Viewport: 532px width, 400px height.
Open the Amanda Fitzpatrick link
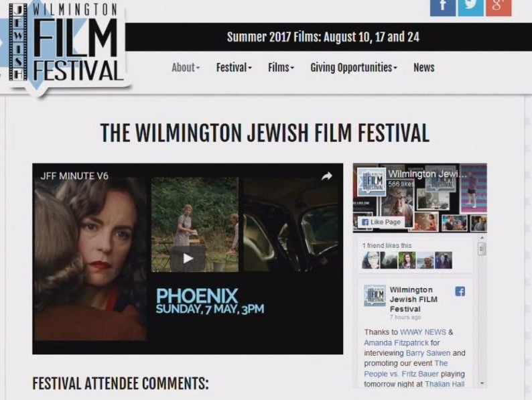click(396, 342)
